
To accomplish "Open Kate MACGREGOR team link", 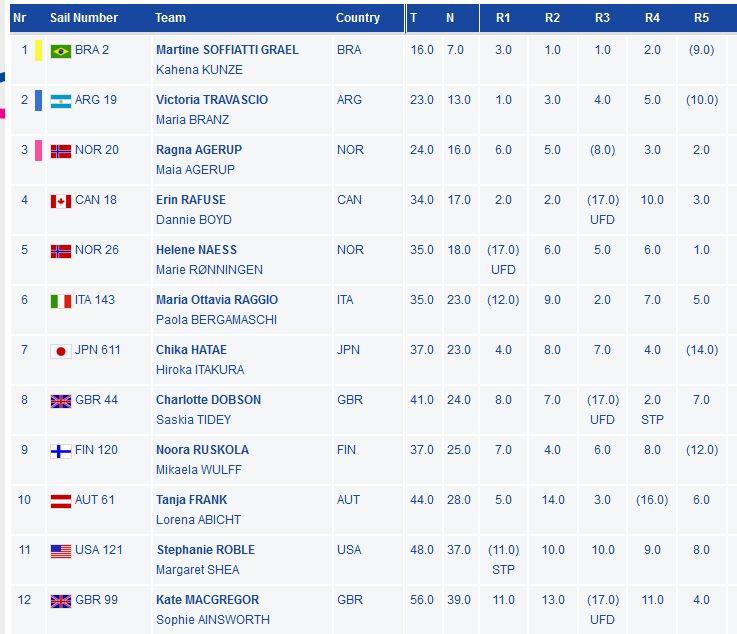I will pos(207,600).
